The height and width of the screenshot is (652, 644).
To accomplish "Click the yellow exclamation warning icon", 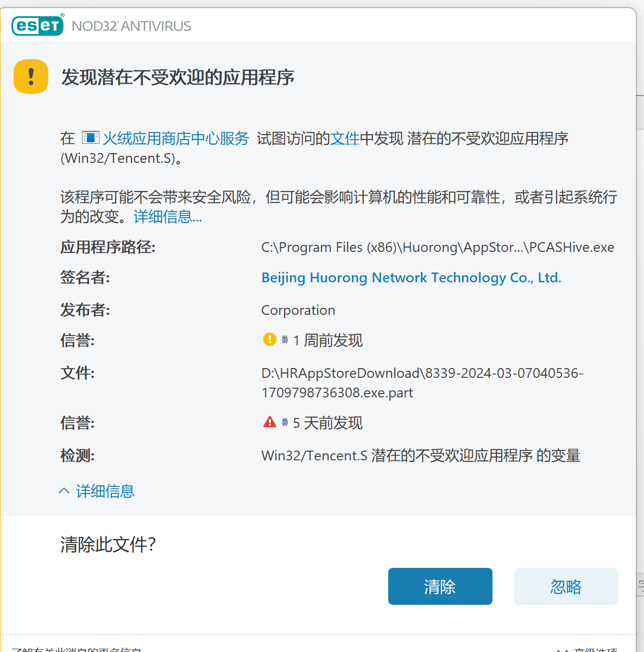I will (x=31, y=77).
